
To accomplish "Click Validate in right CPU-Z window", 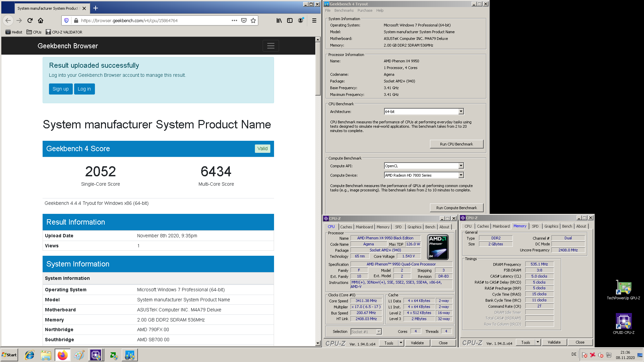I will point(554,342).
